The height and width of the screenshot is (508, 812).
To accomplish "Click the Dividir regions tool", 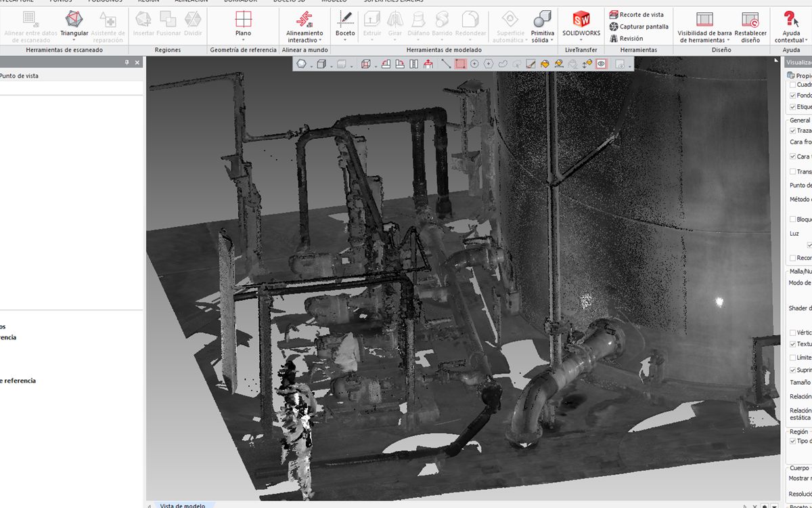I will (x=193, y=23).
